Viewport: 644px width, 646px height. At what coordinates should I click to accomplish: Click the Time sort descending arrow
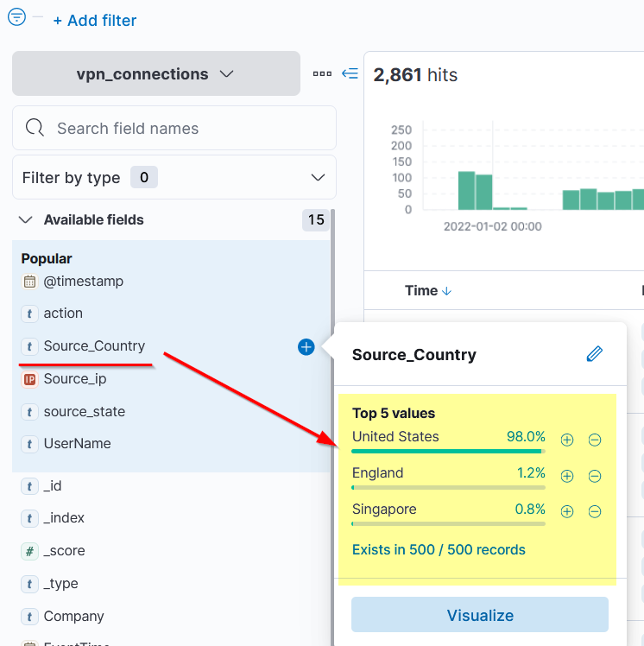coord(446,291)
